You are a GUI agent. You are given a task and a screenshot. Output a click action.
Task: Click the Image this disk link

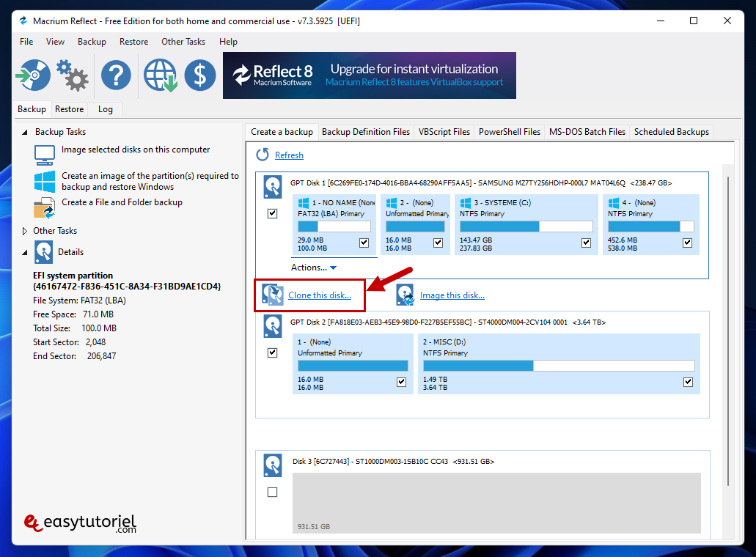pos(452,295)
